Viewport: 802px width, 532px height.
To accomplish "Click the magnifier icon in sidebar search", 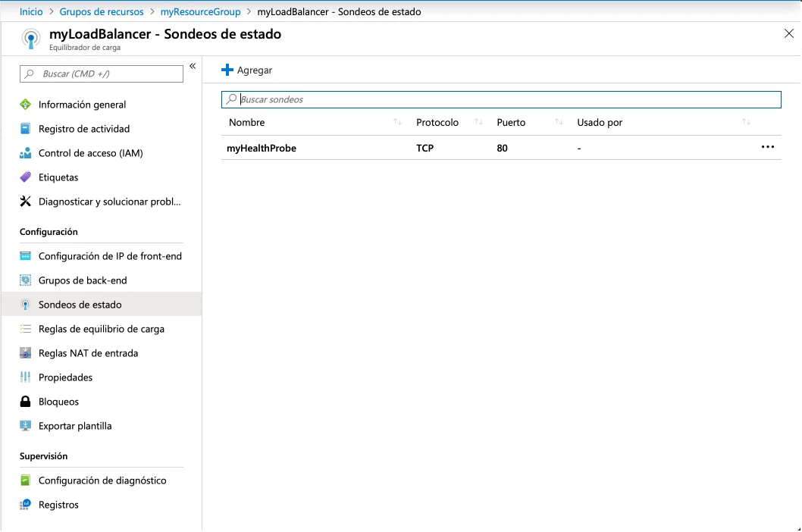I will pos(30,74).
